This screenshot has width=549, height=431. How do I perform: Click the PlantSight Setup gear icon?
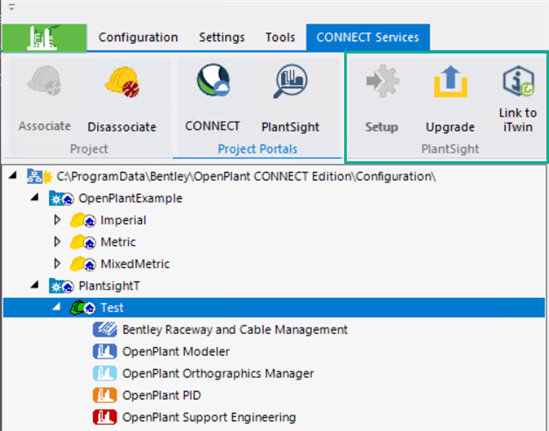click(382, 81)
